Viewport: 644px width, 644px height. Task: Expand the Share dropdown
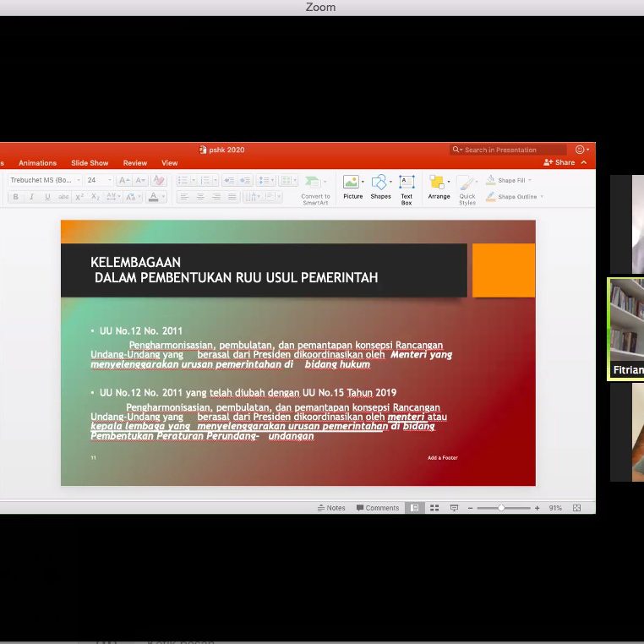(583, 162)
